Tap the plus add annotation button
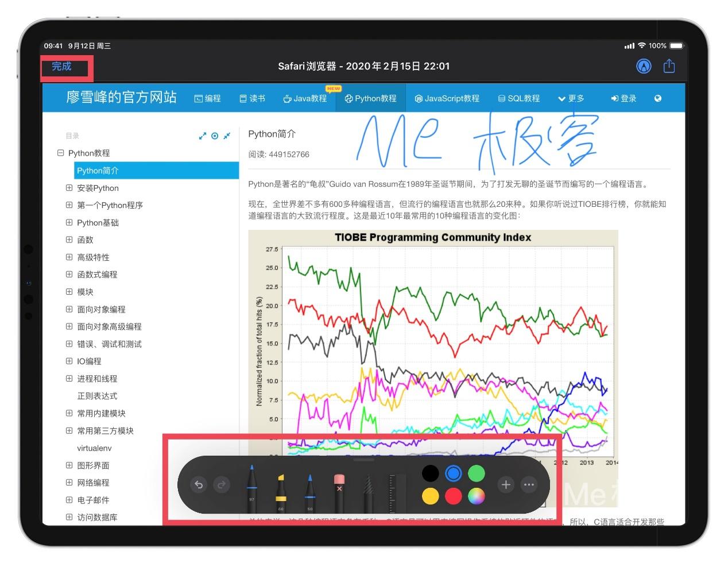 tap(506, 485)
